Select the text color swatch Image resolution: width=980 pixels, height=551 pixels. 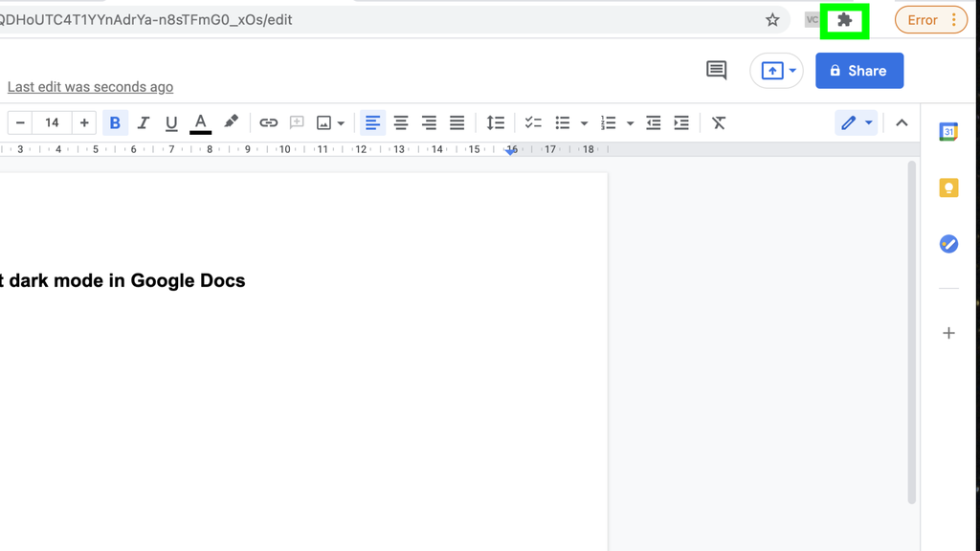click(199, 122)
